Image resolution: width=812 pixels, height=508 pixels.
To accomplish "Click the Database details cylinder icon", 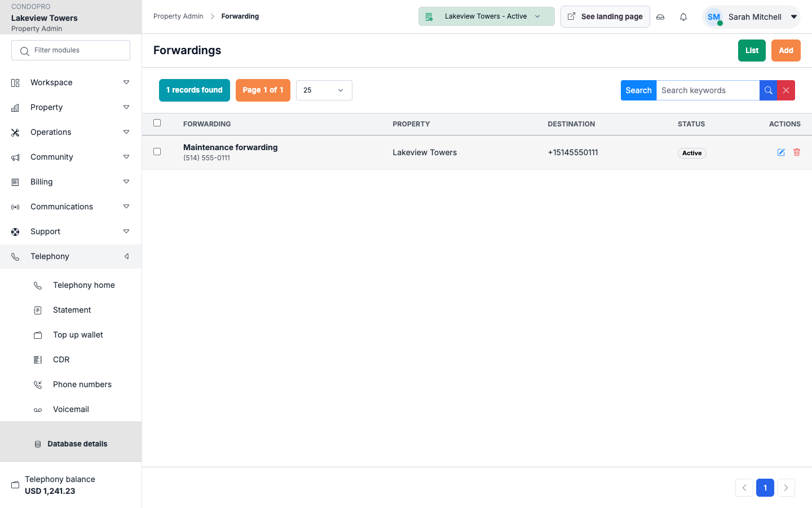I will pos(38,444).
